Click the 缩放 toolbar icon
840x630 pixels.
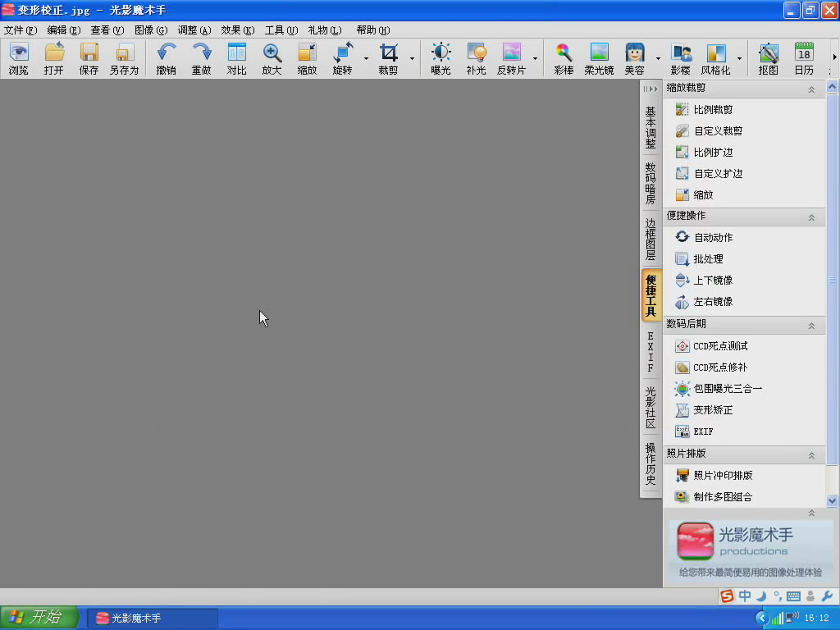pos(308,58)
